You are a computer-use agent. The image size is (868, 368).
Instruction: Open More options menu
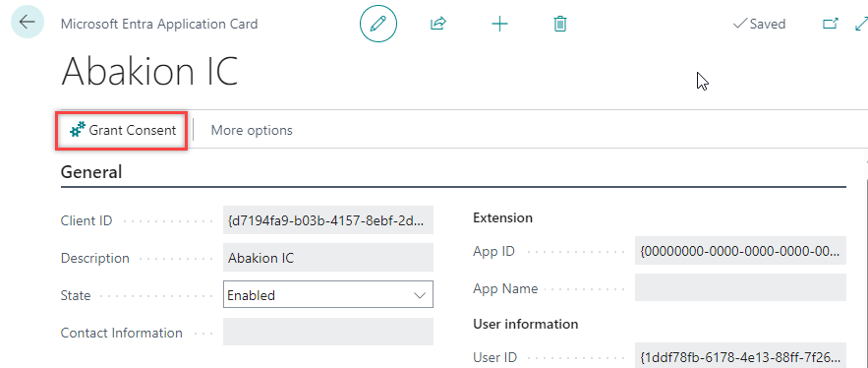[252, 130]
